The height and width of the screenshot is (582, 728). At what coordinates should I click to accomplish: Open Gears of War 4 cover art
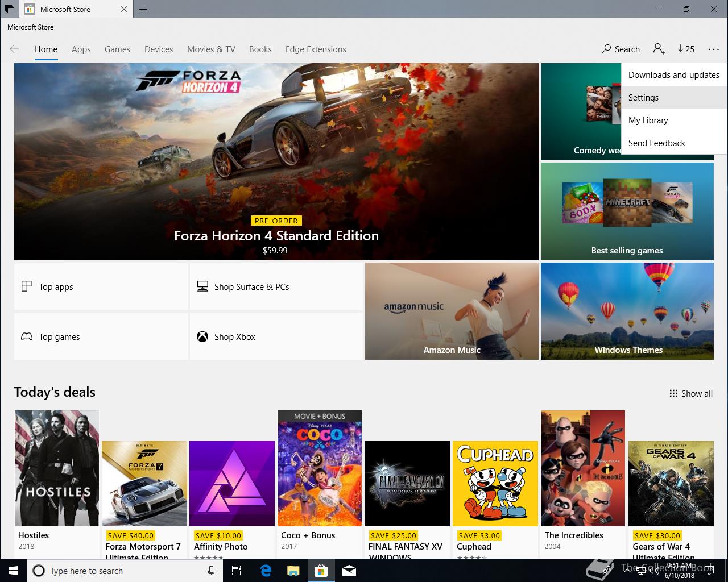(671, 484)
